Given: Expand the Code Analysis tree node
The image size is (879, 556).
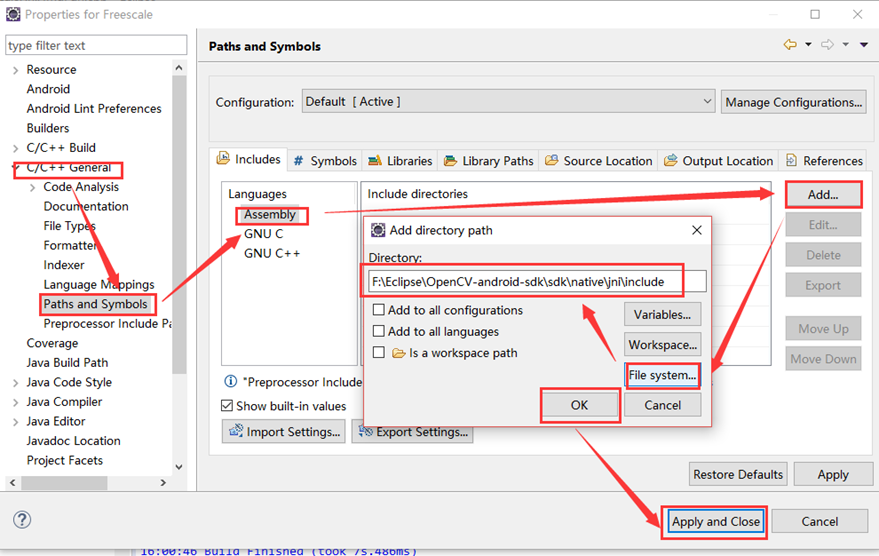Looking at the screenshot, I should coord(32,187).
